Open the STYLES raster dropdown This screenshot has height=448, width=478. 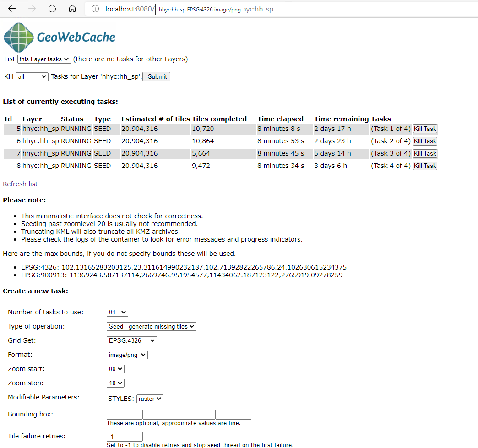150,399
